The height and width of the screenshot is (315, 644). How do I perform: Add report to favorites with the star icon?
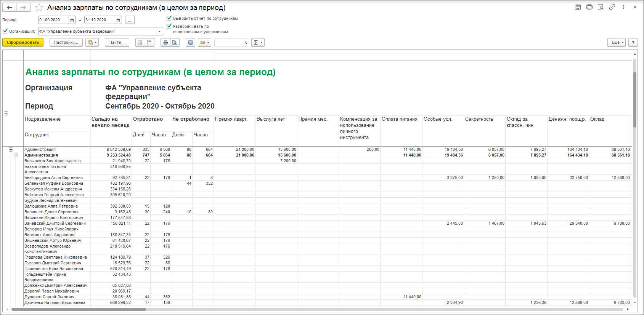tap(39, 8)
